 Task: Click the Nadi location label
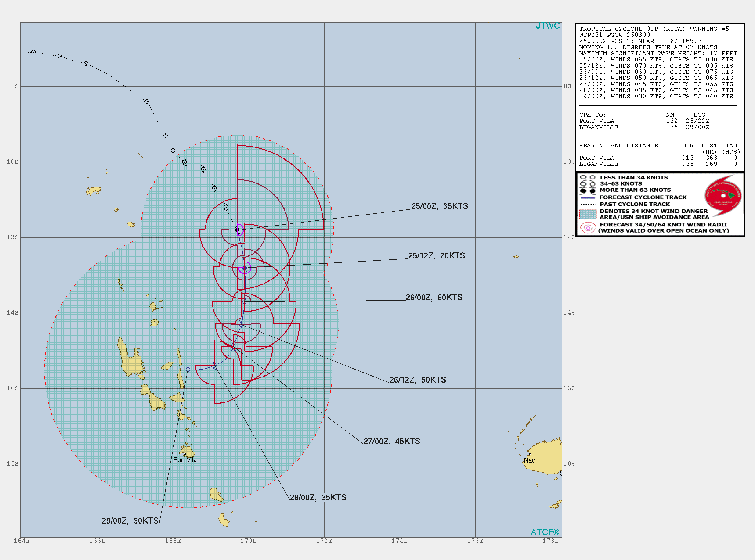[530, 460]
